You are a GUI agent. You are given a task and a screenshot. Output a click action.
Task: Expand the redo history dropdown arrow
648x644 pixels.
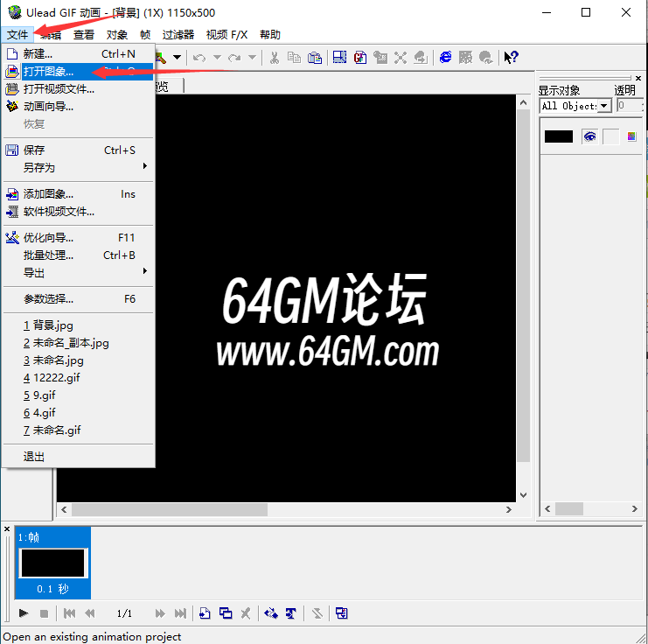(x=252, y=57)
